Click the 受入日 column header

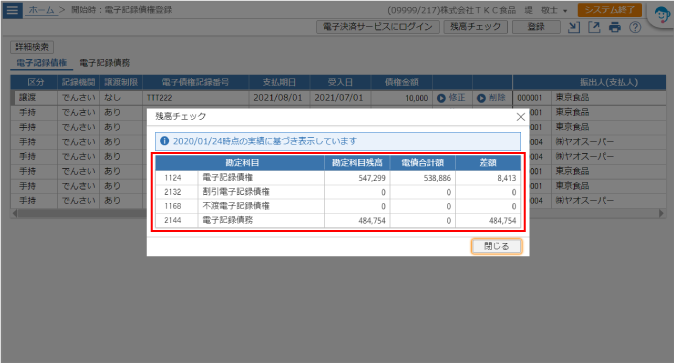pos(340,82)
